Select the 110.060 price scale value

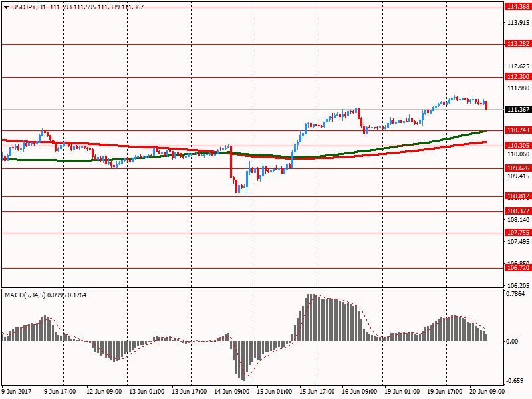point(518,154)
